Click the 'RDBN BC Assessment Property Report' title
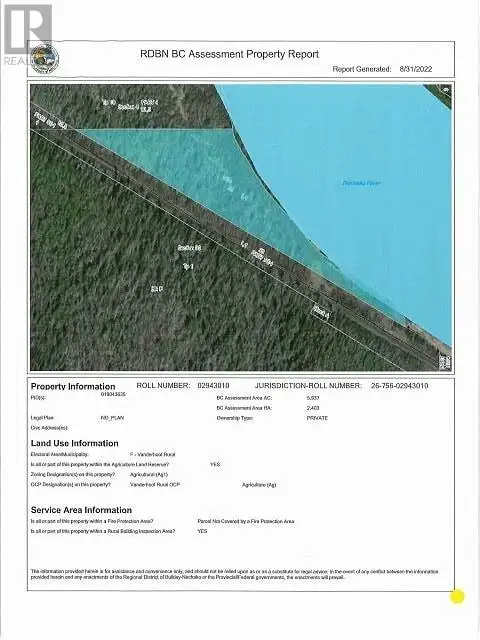This screenshot has height=640, width=480. [x=229, y=54]
